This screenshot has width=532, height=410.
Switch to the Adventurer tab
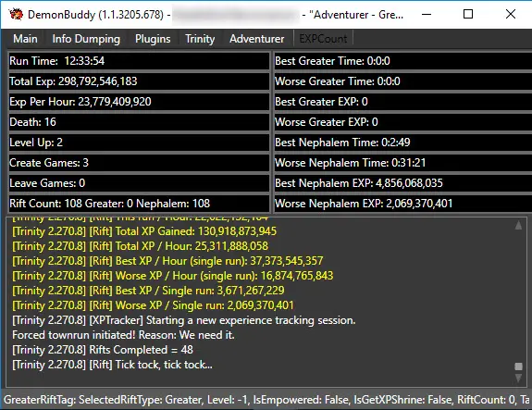[257, 39]
